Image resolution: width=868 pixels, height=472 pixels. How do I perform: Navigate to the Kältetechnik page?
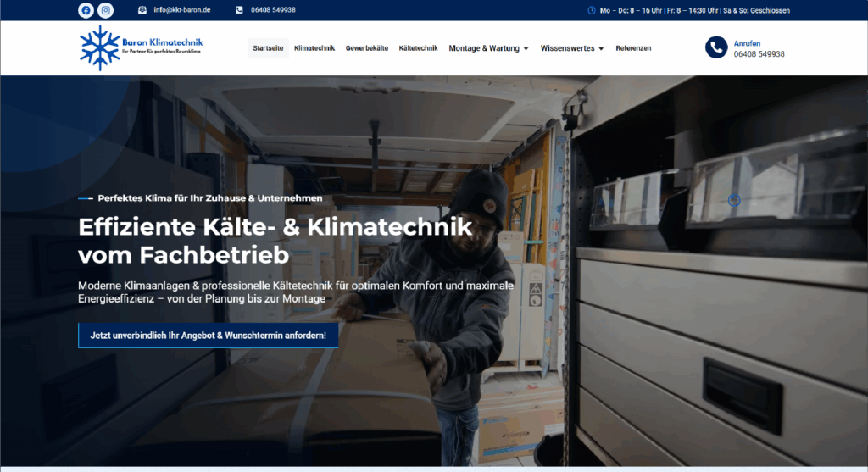418,48
